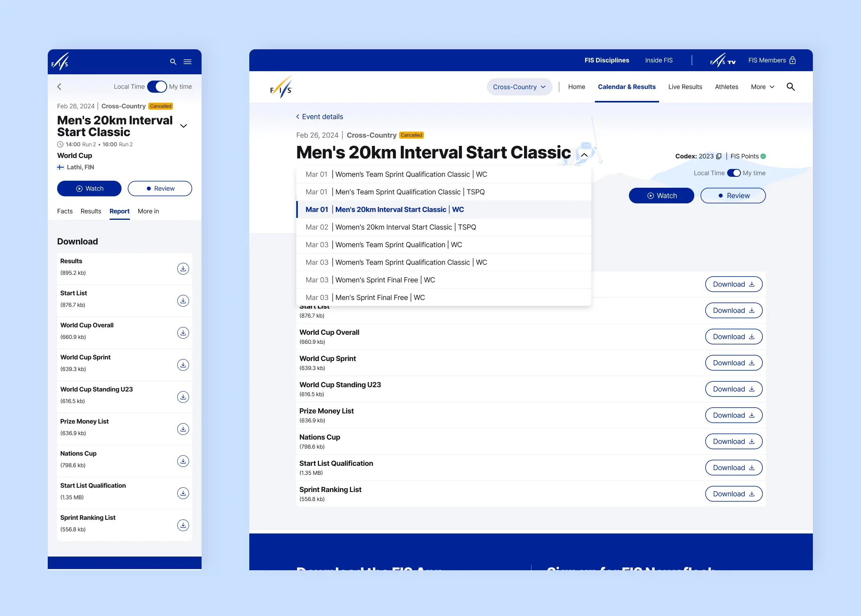Image resolution: width=861 pixels, height=616 pixels.
Task: Click the desktop Review button
Action: (x=733, y=196)
